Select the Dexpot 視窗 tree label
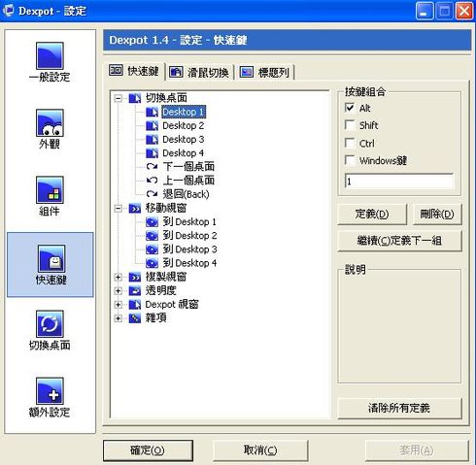The height and width of the screenshot is (465, 476). (172, 305)
